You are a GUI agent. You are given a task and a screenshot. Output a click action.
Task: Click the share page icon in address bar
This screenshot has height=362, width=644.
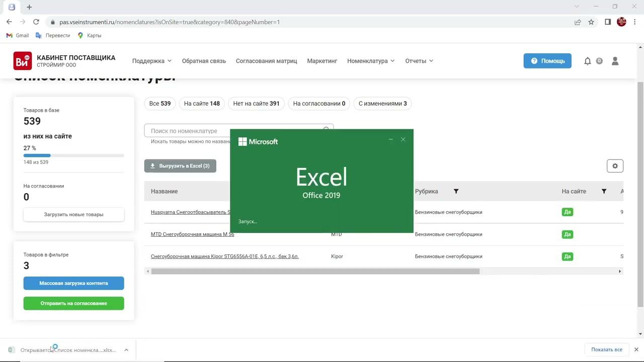578,22
